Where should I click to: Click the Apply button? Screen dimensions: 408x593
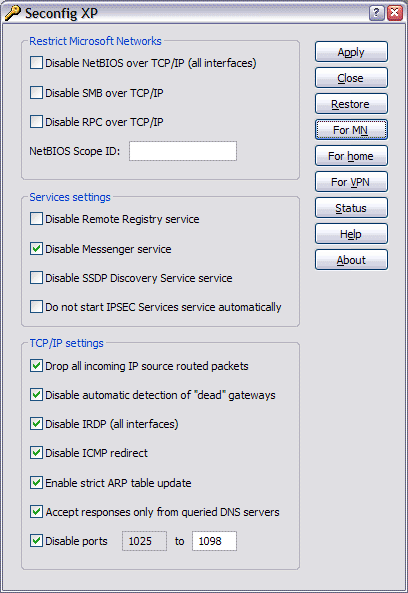pos(351,52)
